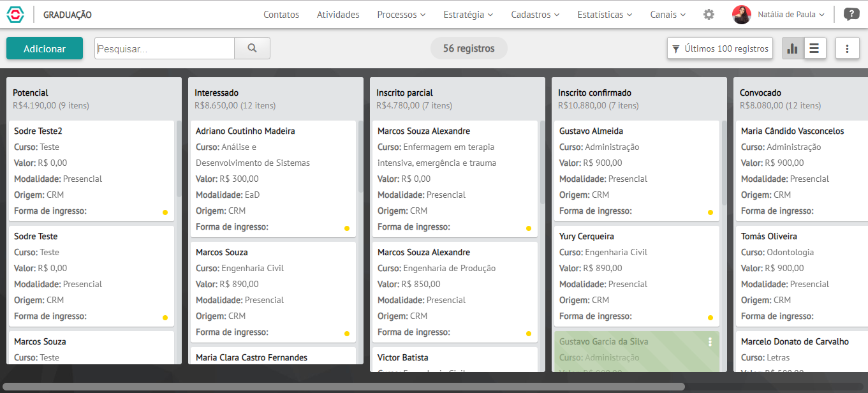Open the Yury Cerqueira card
The image size is (868, 393).
tap(636, 276)
